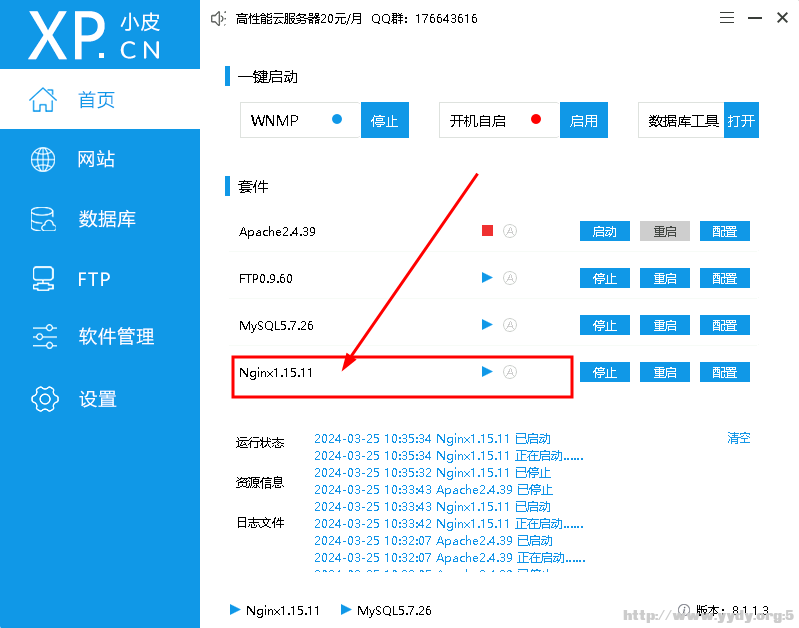799x628 pixels.
Task: Click the Nginx1.15.11 suite name
Action: click(276, 373)
